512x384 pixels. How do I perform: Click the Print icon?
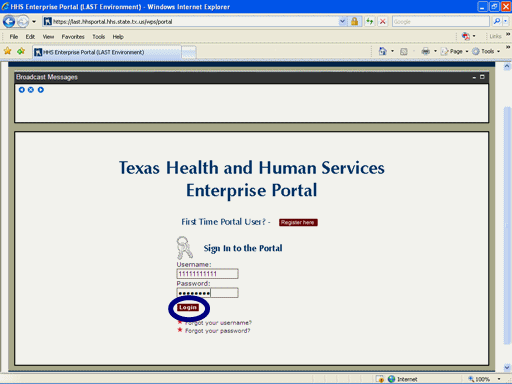click(x=426, y=51)
